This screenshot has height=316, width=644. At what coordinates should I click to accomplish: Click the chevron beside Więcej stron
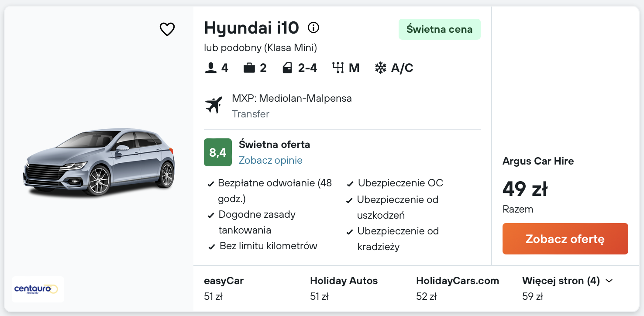click(610, 281)
